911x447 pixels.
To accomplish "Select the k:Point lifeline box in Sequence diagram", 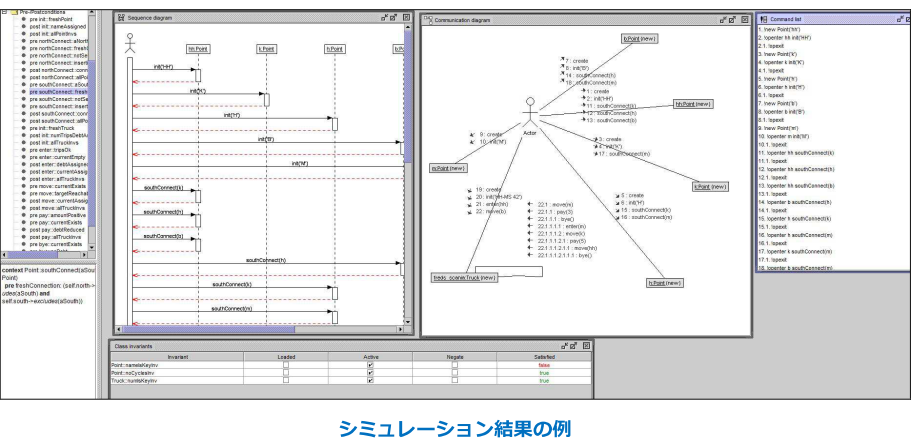I will (266, 49).
